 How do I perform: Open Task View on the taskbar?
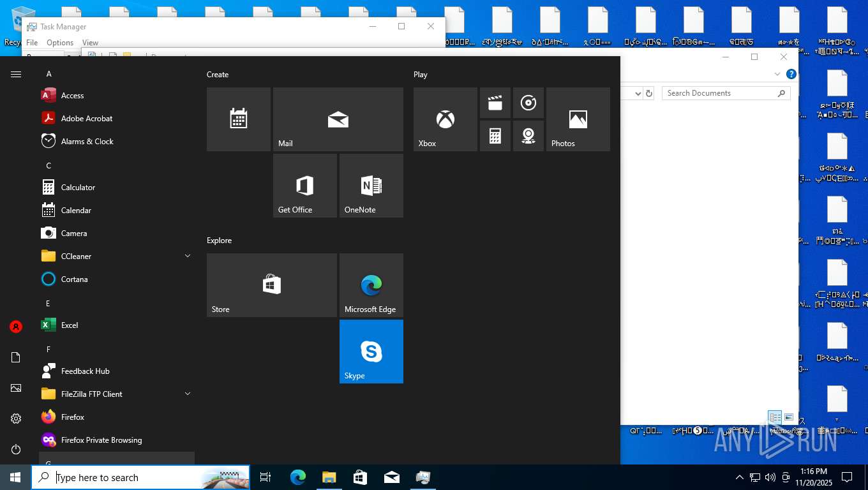[266, 477]
